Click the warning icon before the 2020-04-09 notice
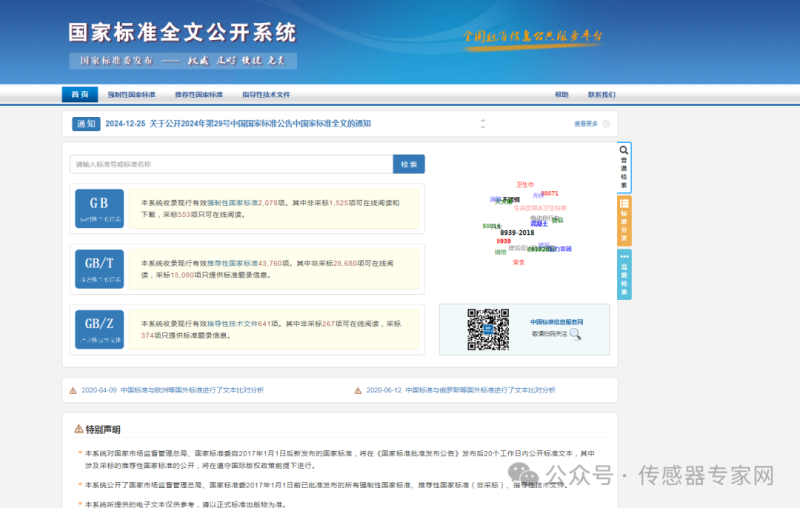This screenshot has height=508, width=800. click(73, 390)
